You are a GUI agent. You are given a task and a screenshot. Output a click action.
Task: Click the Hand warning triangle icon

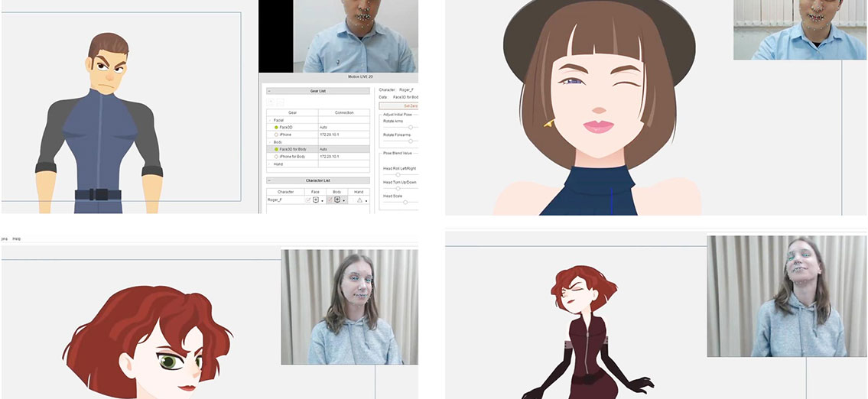(359, 199)
